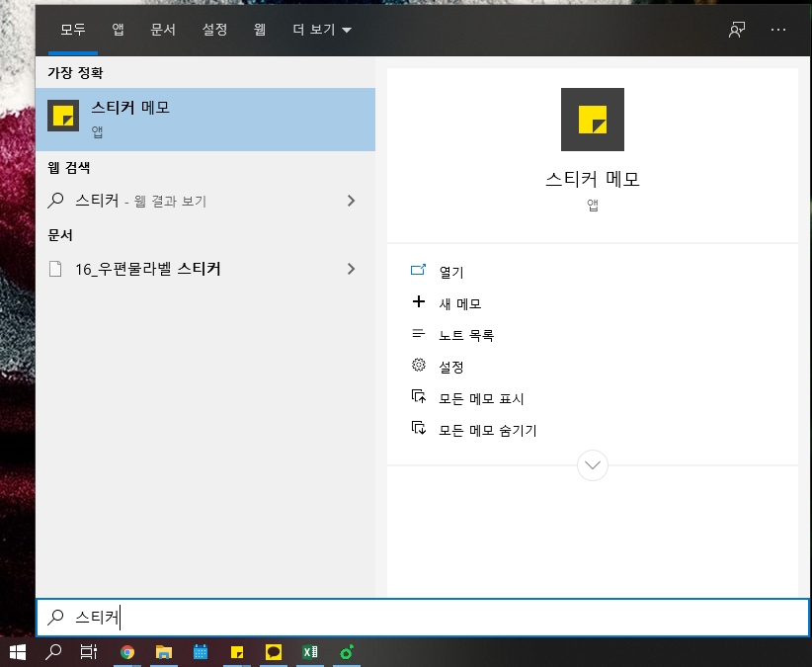Click the 열기 open-window icon
This screenshot has width=812, height=667.
(419, 270)
